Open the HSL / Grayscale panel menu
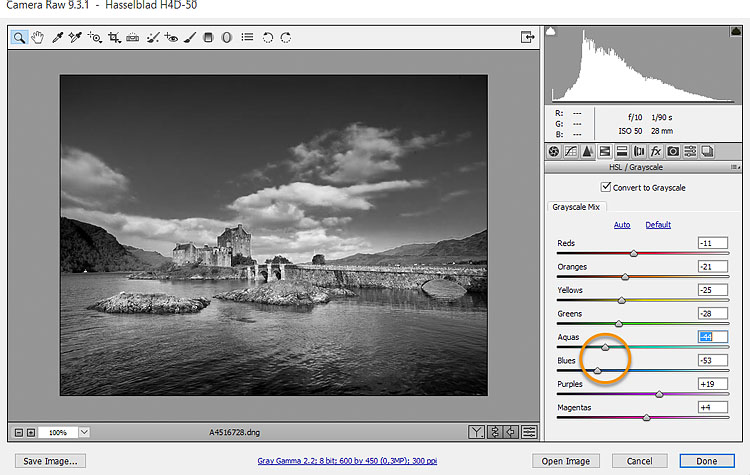Viewport: 750px width, 475px height. click(x=734, y=167)
